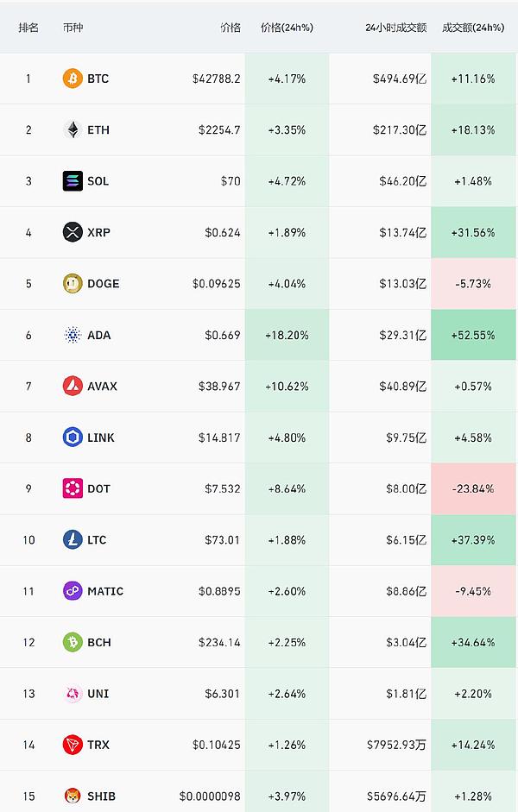Image resolution: width=518 pixels, height=812 pixels.
Task: Click the XRP coin icon
Action: tap(73, 232)
